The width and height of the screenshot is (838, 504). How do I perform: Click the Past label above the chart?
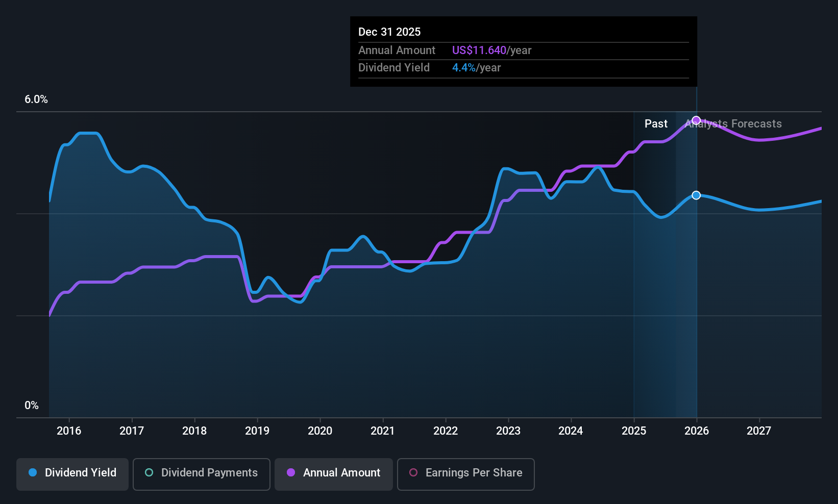pyautogui.click(x=656, y=123)
